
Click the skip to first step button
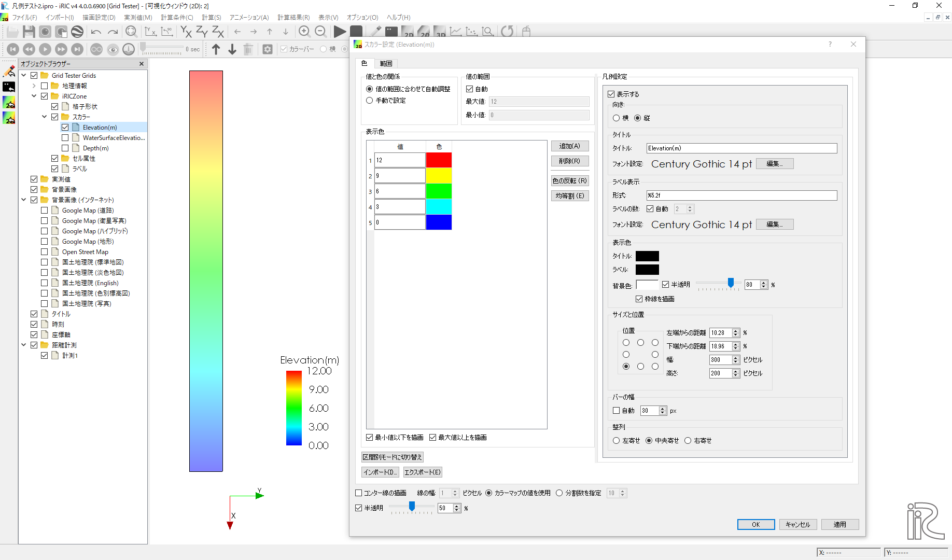(x=13, y=49)
